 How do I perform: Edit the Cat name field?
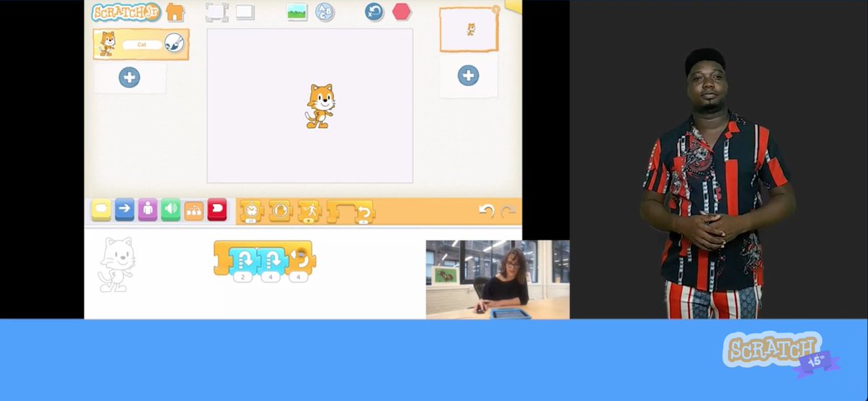click(x=142, y=45)
